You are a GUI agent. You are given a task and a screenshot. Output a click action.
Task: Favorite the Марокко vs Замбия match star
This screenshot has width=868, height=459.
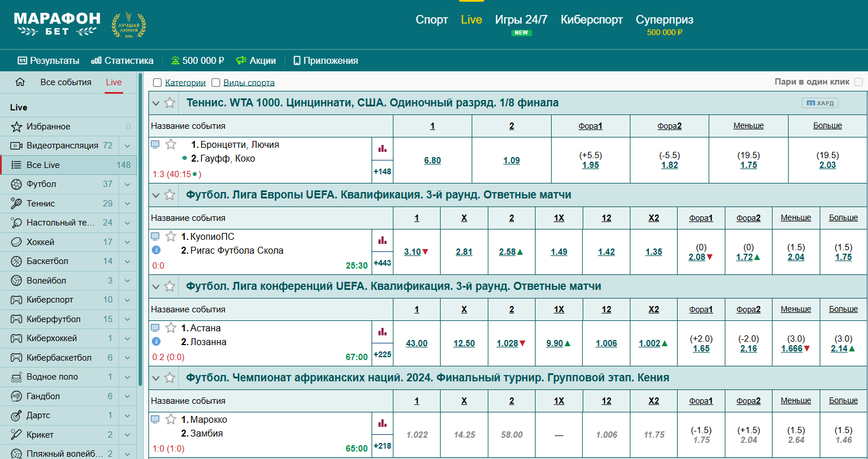[x=171, y=419]
